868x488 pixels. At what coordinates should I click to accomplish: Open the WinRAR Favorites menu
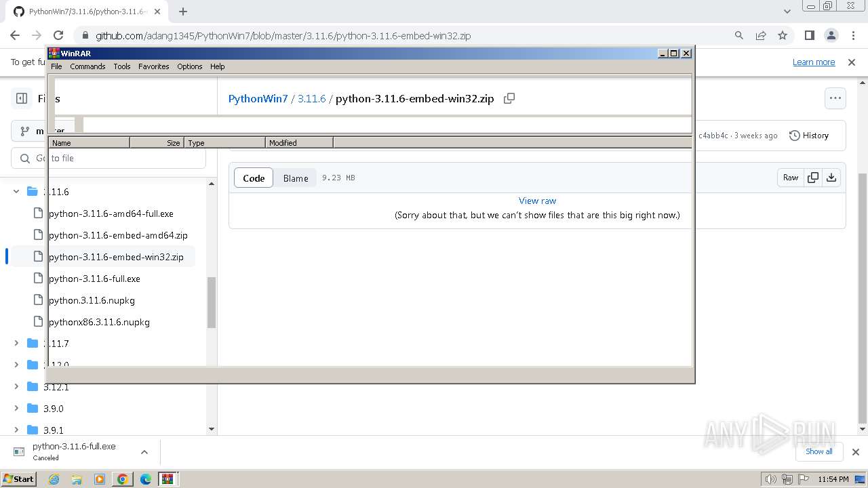point(154,66)
